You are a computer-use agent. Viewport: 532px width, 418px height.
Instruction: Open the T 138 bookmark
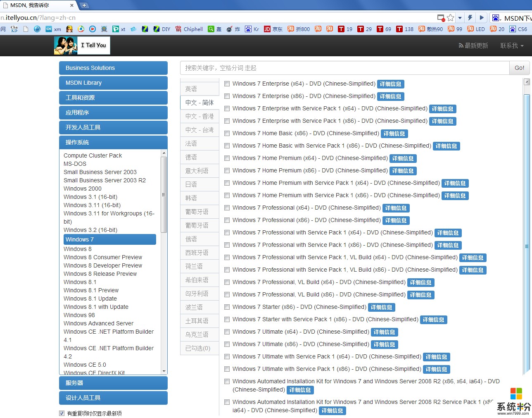tap(405, 29)
